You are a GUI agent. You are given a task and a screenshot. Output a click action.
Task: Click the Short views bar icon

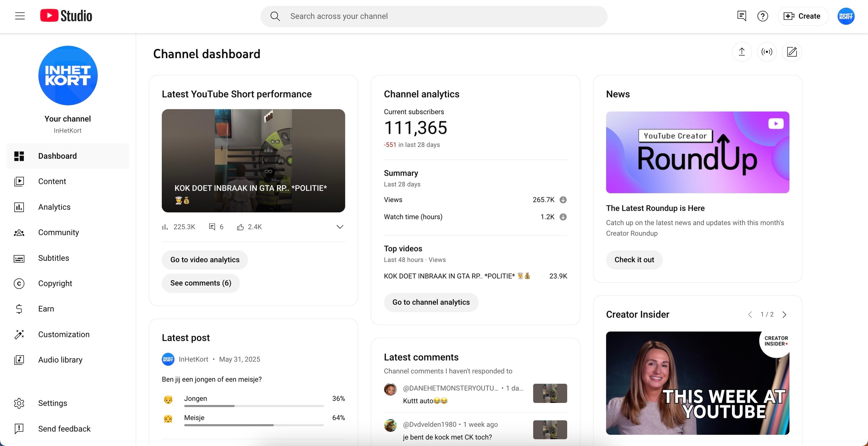(x=165, y=227)
